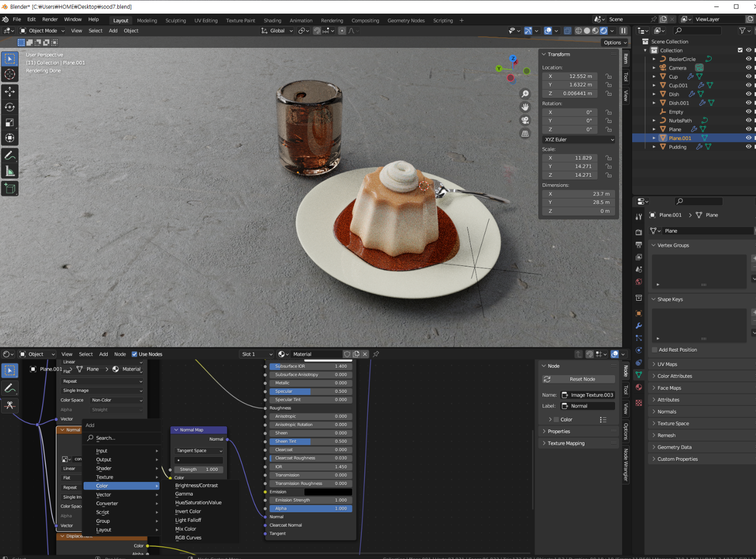Image resolution: width=756 pixels, height=559 pixels.
Task: Hide Pudding object in viewport
Action: tap(748, 147)
